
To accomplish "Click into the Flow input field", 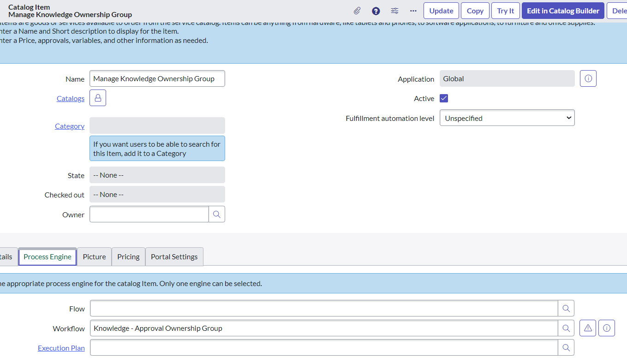I will pos(324,309).
